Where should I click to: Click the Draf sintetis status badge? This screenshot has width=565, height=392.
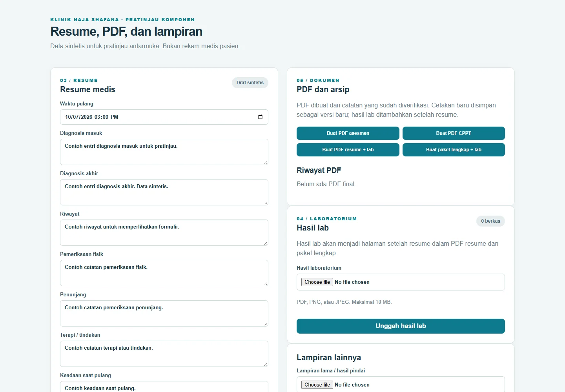[x=250, y=83]
